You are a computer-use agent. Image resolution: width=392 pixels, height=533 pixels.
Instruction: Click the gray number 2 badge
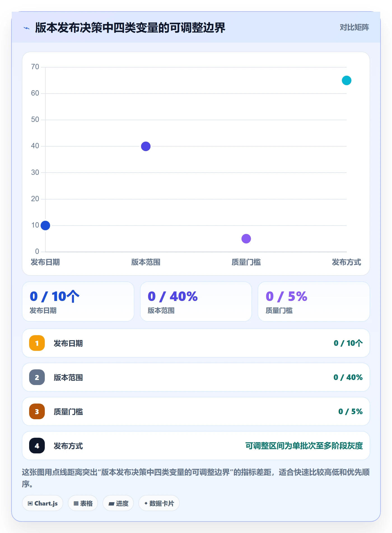point(37,377)
